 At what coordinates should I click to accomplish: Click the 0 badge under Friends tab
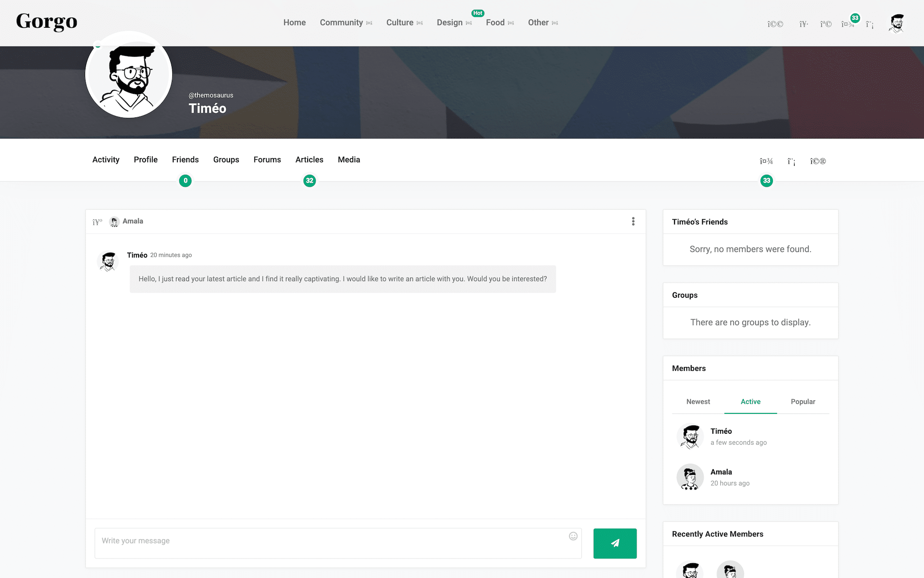(x=185, y=181)
